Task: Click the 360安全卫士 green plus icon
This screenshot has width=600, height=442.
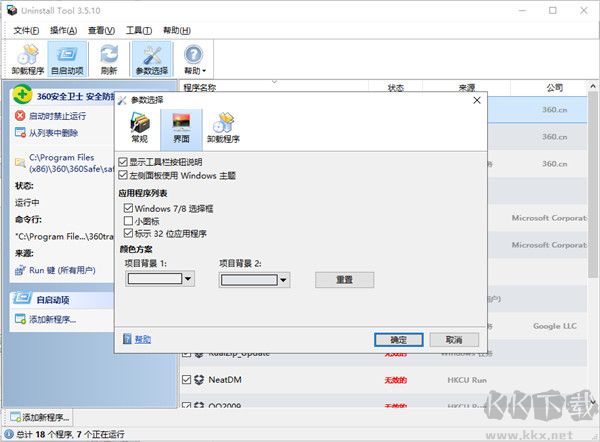Action: (22, 95)
